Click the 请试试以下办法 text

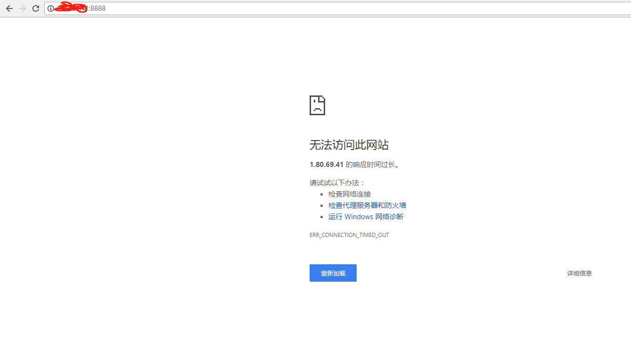click(x=337, y=183)
